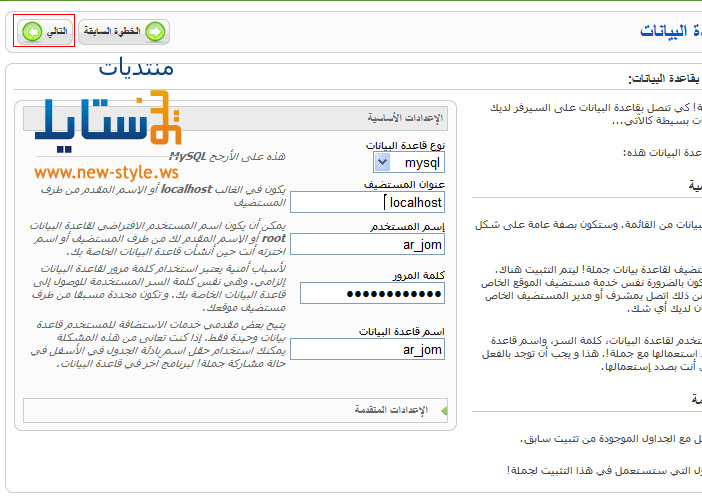Click the hint text mentioning MySQL
702x500 pixels.
[227, 156]
